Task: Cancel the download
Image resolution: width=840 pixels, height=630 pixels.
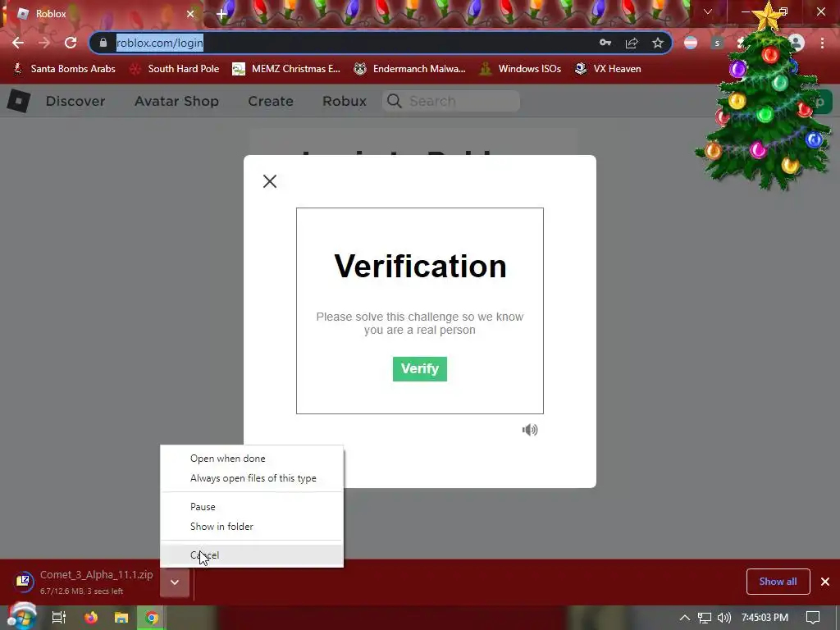Action: tap(252, 555)
